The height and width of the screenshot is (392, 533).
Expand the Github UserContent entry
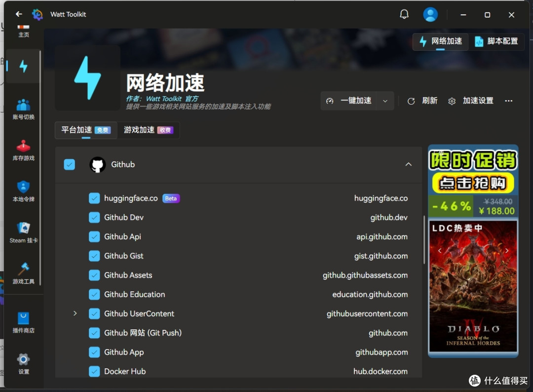coord(75,313)
